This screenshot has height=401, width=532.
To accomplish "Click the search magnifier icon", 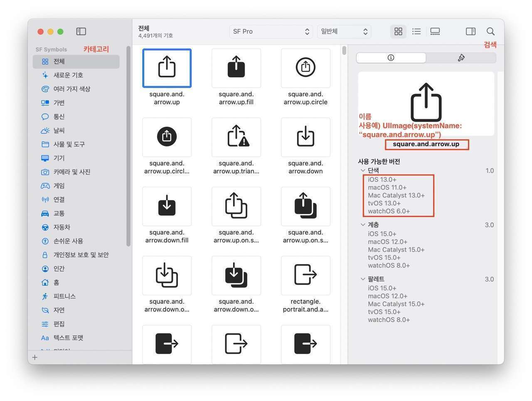I will click(x=490, y=32).
